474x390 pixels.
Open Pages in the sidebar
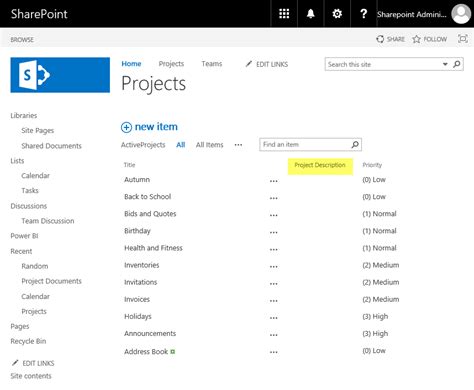click(20, 326)
